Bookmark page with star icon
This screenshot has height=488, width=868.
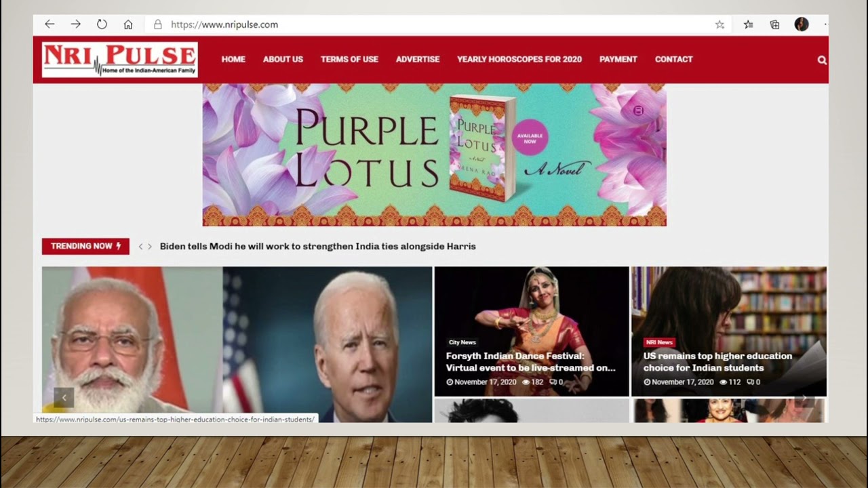719,24
